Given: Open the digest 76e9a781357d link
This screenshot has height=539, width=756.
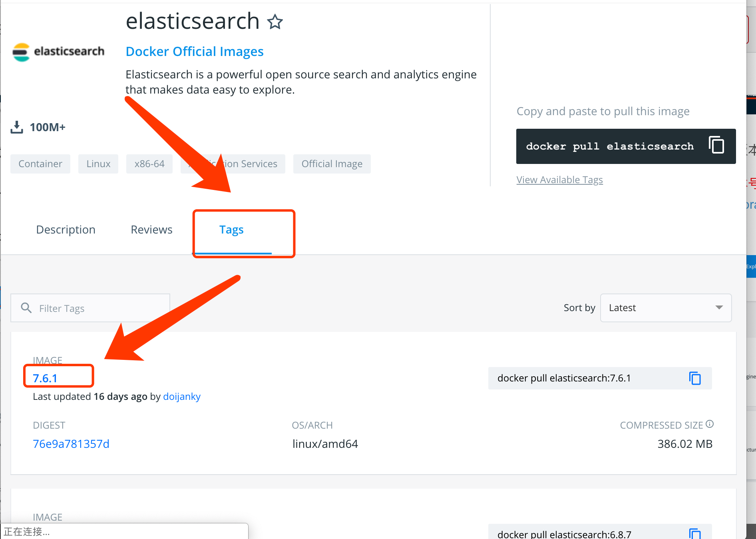Looking at the screenshot, I should 71,444.
